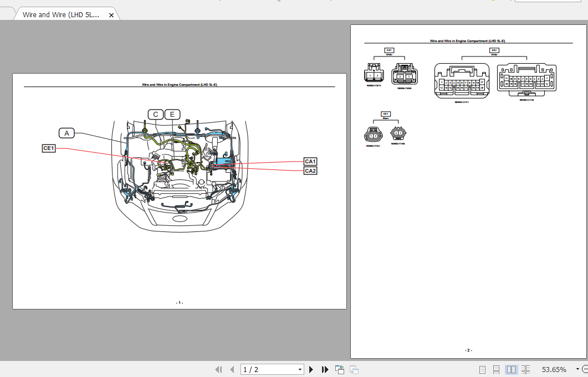Screen dimensions: 588x377
Task: Toggle the facing two-page layout
Action: point(510,369)
